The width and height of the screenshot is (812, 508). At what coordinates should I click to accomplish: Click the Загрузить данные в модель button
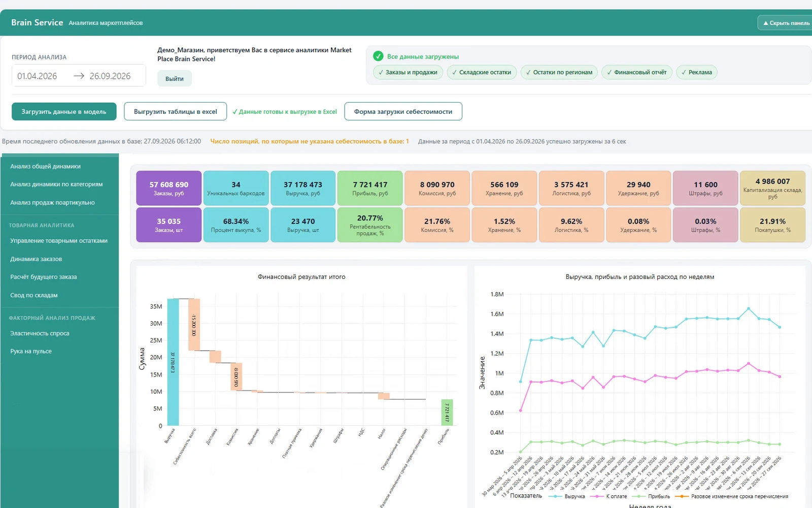64,112
